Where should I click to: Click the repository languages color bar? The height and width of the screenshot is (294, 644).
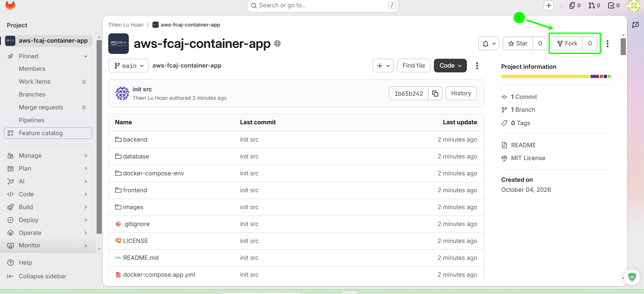click(x=556, y=76)
